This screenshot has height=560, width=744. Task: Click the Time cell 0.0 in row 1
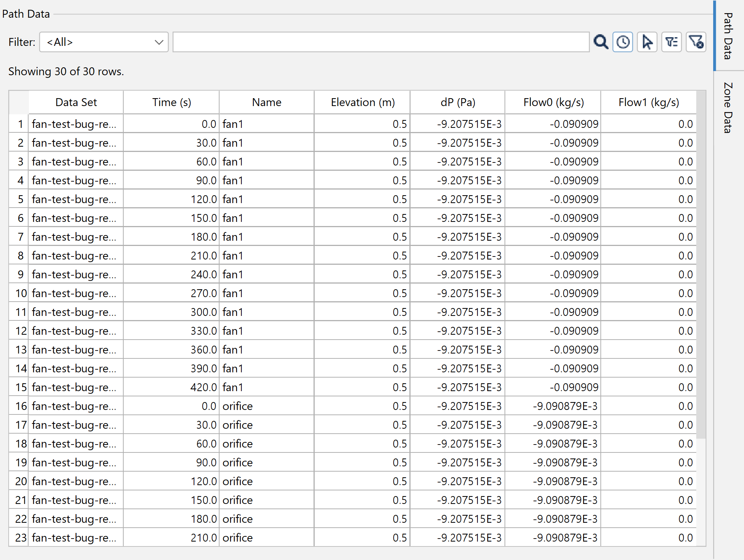(x=171, y=124)
